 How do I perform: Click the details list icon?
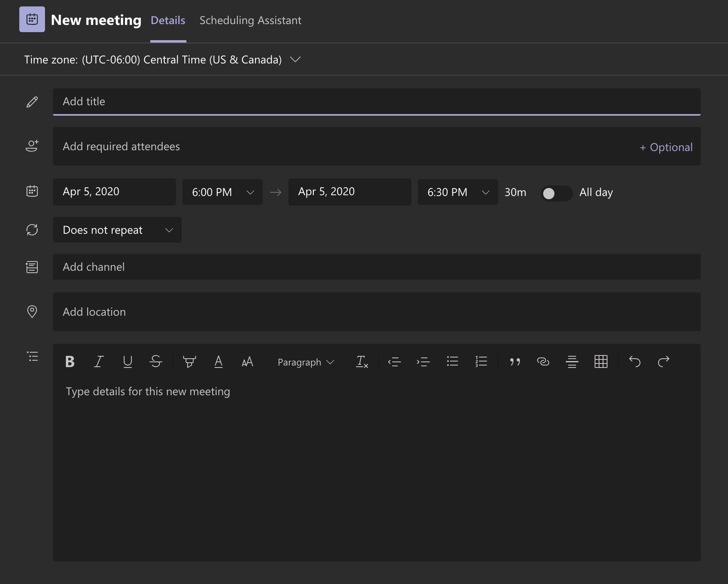click(x=33, y=356)
